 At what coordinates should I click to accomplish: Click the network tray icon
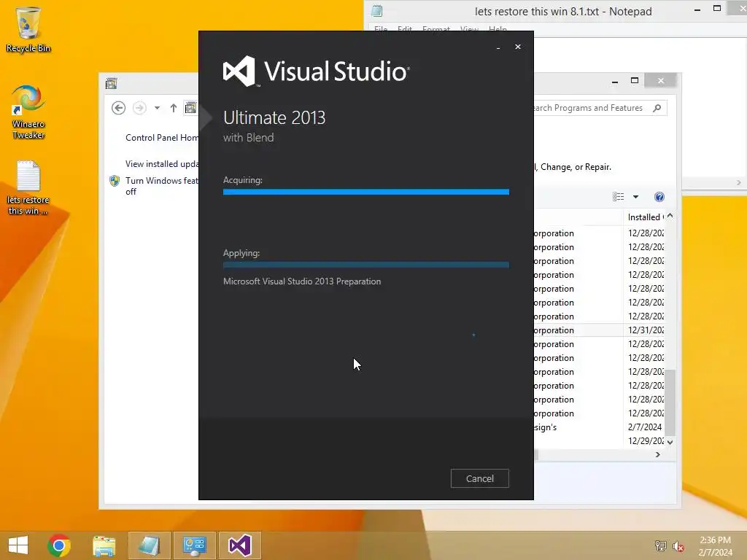pyautogui.click(x=660, y=545)
